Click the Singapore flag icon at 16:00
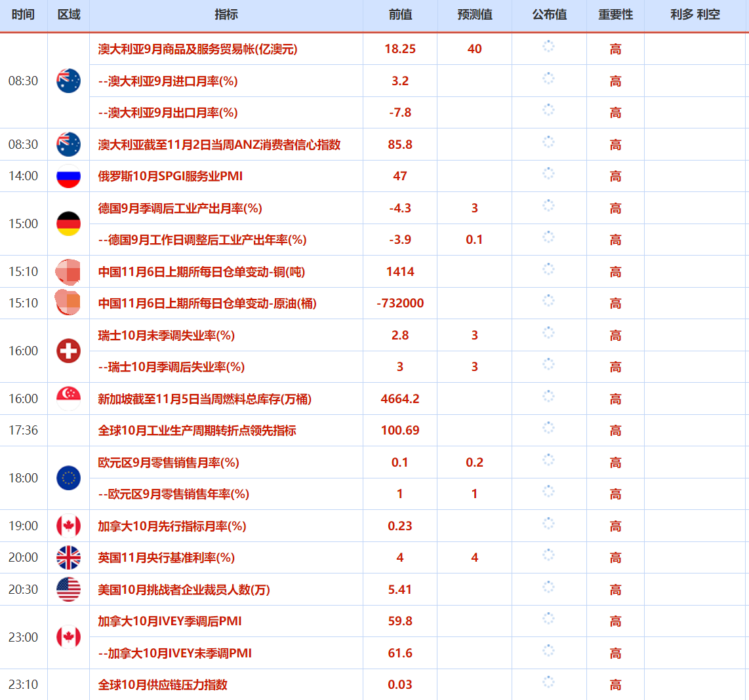The width and height of the screenshot is (749, 700). point(68,399)
